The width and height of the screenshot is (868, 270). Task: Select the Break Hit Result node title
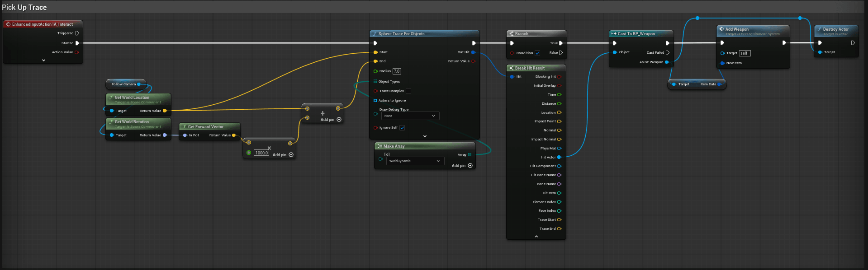tap(530, 68)
